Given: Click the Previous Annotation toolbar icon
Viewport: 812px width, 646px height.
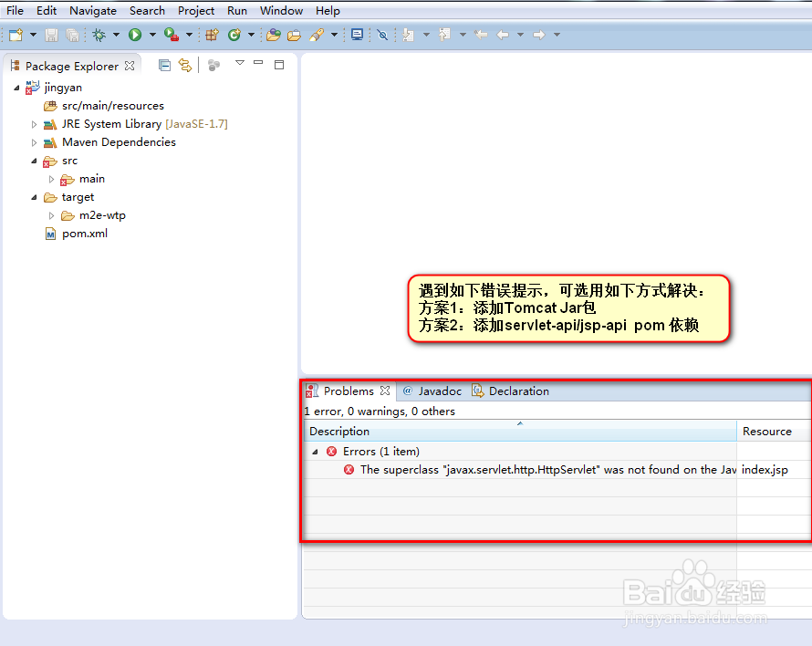Looking at the screenshot, I should coord(444,35).
